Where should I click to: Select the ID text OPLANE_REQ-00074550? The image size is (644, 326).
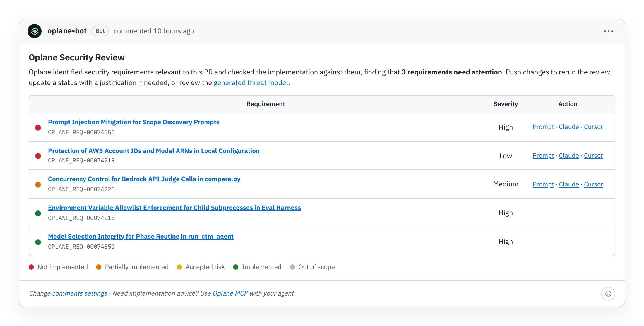coord(81,133)
